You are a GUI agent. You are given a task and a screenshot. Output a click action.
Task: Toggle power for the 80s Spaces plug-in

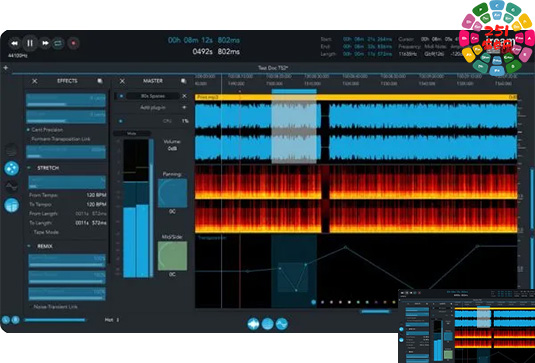121,96
